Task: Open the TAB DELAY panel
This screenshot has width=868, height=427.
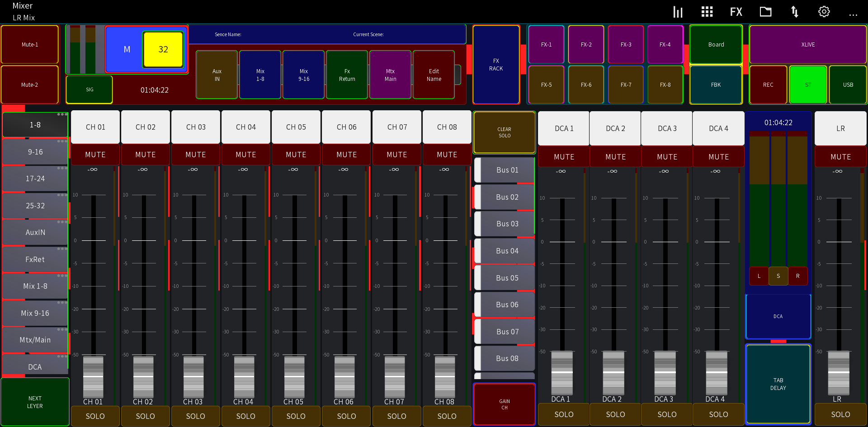Action: [778, 384]
